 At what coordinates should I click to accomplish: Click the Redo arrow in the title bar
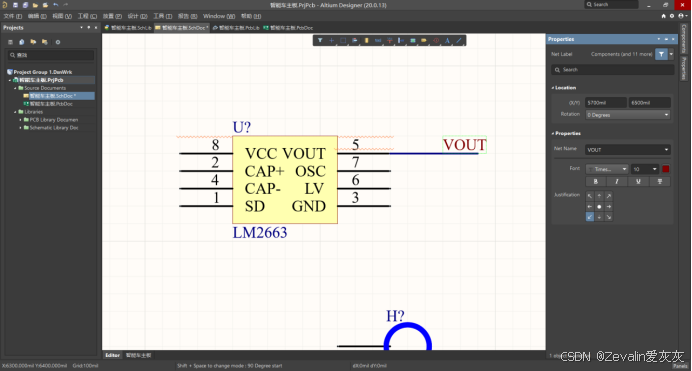tap(66, 5)
